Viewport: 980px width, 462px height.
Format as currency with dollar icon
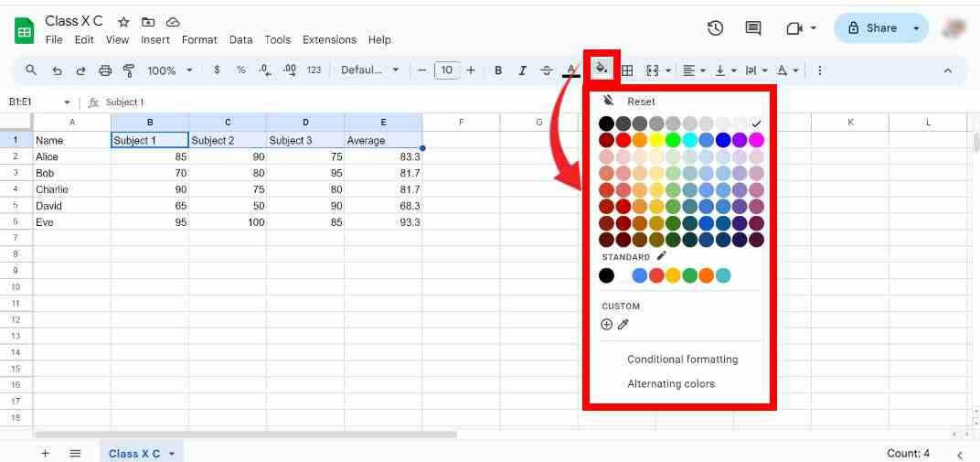(x=217, y=70)
